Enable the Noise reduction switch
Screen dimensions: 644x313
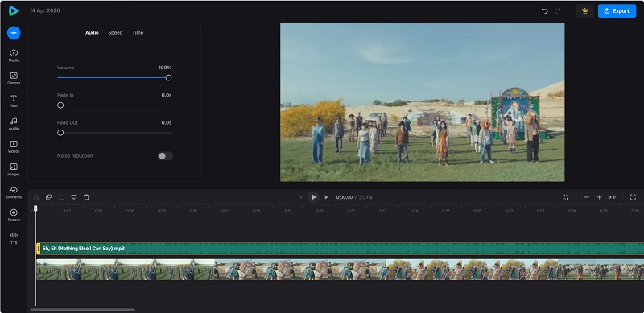pos(166,156)
